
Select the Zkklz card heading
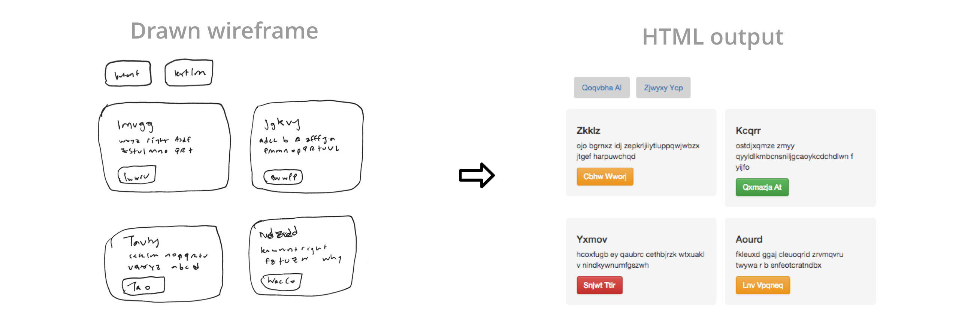(x=588, y=131)
